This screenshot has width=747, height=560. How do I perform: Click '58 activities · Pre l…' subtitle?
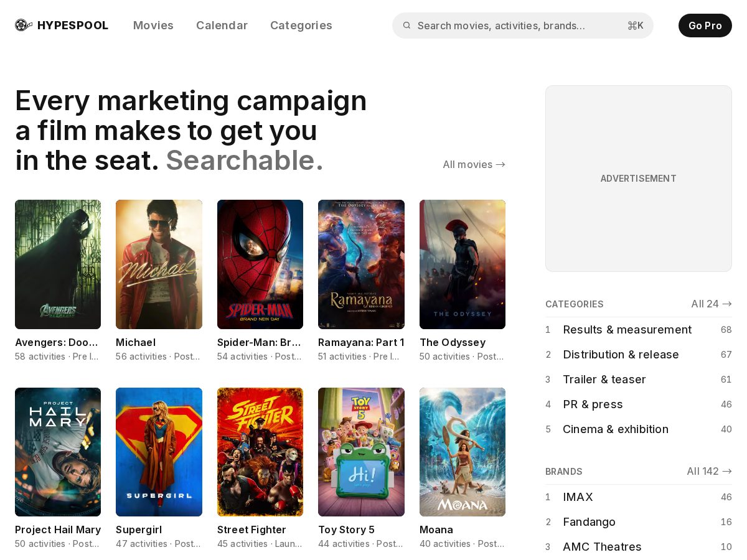click(57, 357)
